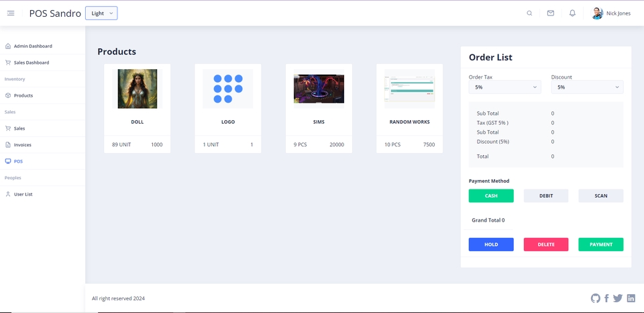Click the 1 UNIT stock text
This screenshot has height=313, width=644.
tap(211, 145)
